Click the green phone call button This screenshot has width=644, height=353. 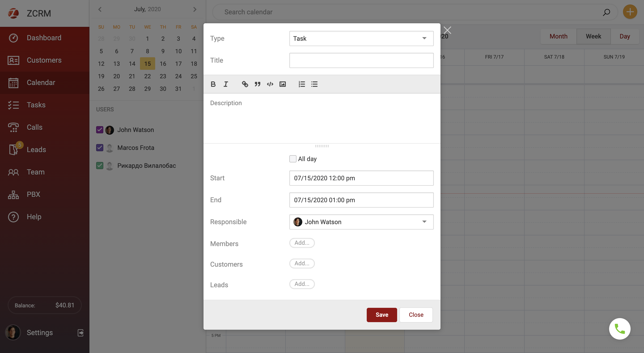click(x=619, y=329)
